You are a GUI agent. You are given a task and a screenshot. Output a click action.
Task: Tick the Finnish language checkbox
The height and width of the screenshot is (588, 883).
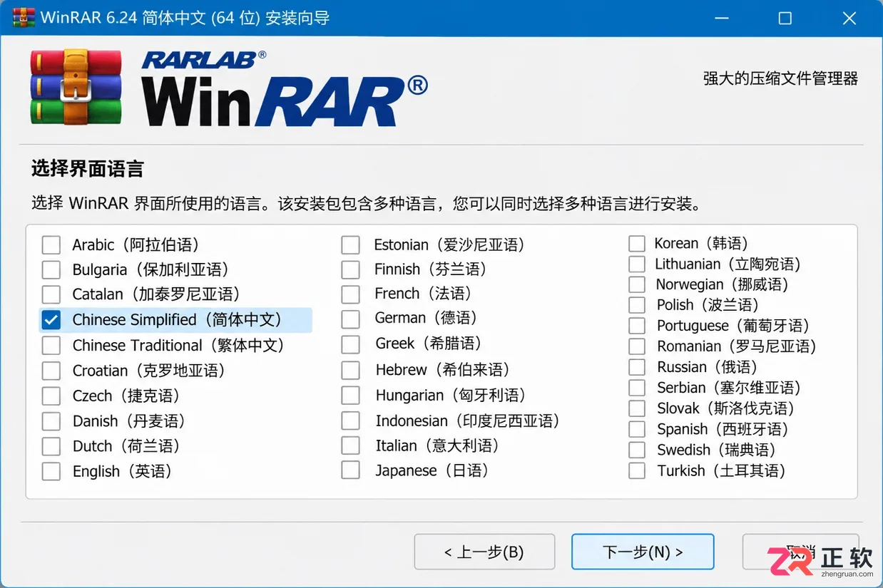click(x=350, y=269)
